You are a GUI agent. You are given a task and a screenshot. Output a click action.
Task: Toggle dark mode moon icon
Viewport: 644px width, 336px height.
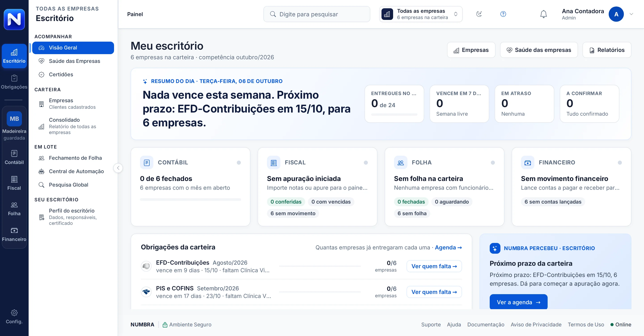(x=479, y=14)
